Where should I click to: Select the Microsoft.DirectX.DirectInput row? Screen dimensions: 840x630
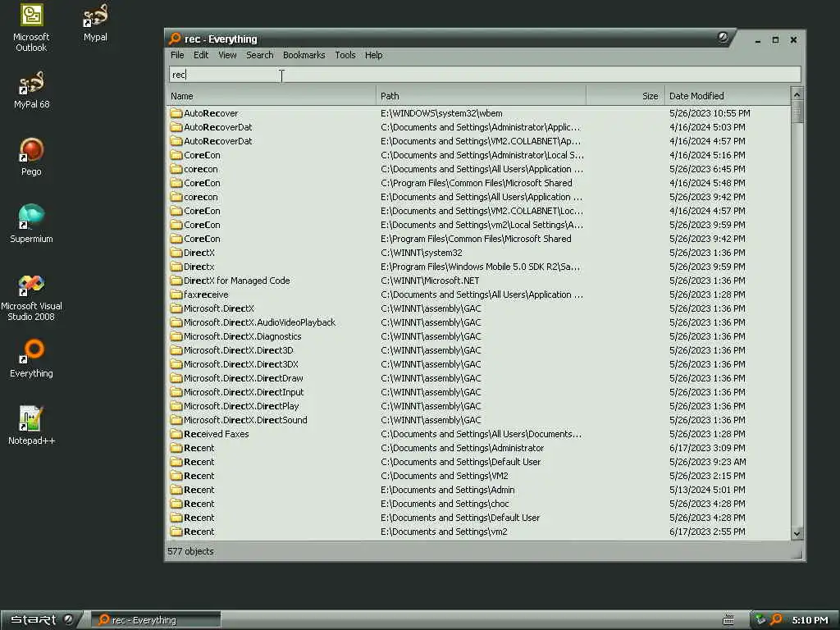pyautogui.click(x=478, y=392)
